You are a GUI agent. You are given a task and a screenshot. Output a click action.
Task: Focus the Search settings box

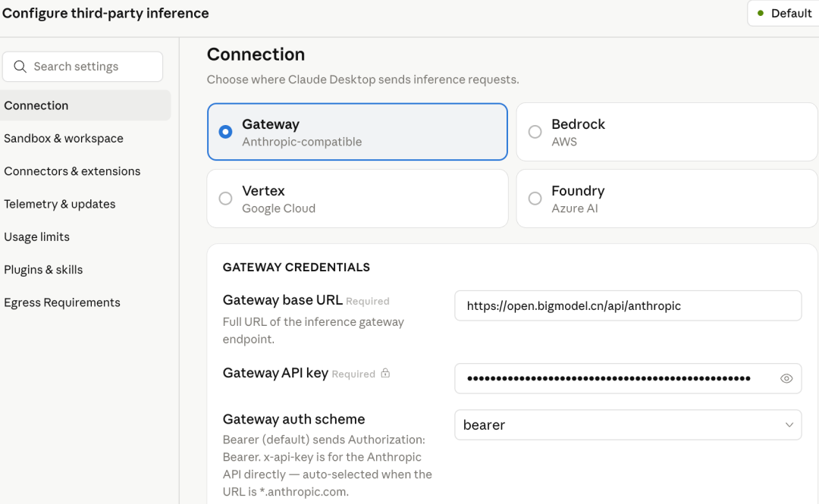coord(91,67)
